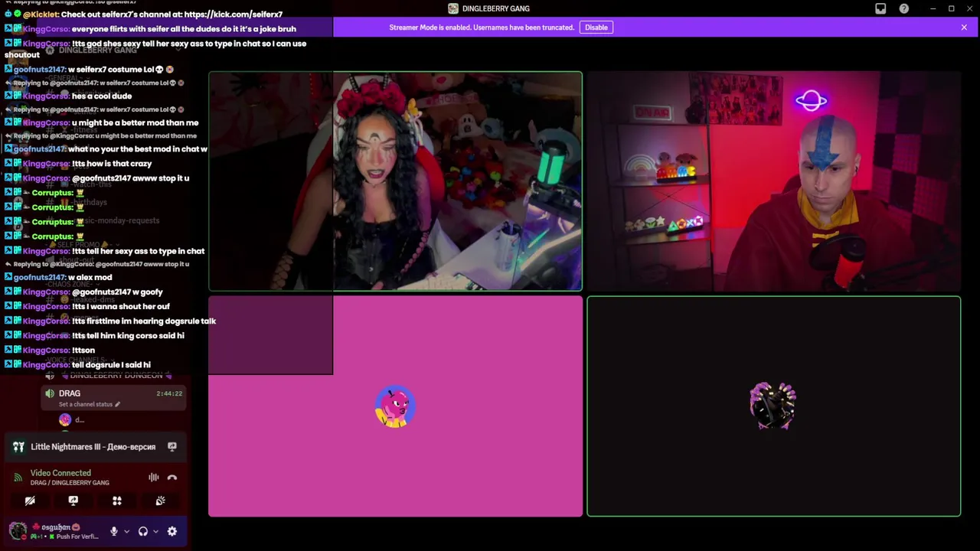
Task: Click chat message '@goofnuts2147 w goofy'
Action: tap(117, 292)
